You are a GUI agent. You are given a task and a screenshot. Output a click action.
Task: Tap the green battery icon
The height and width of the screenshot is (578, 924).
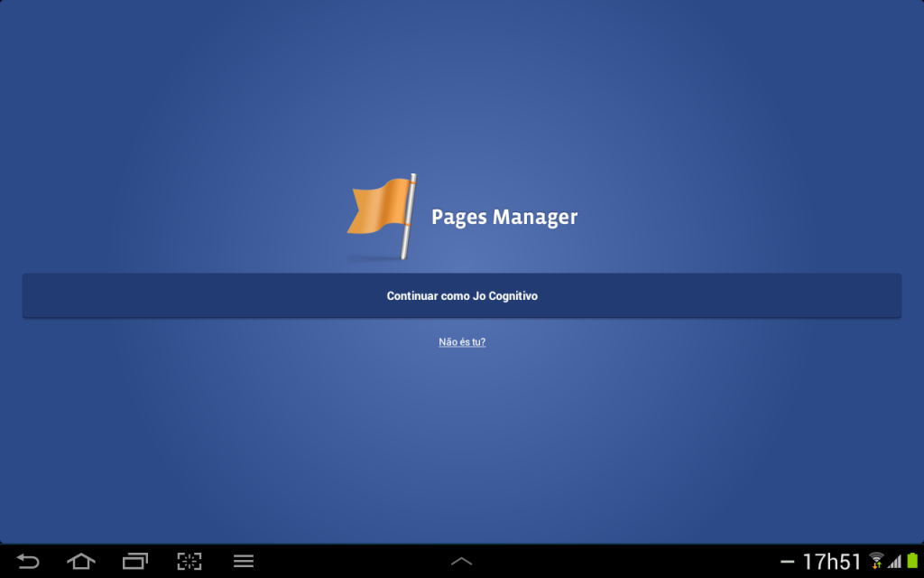913,560
